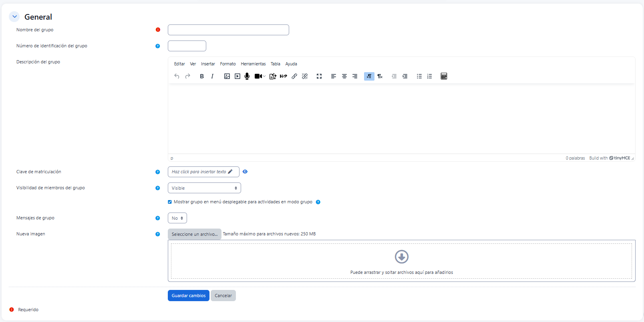Viewport: 644px width, 322px height.
Task: Reveal enrolment key with eye icon
Action: coord(245,172)
